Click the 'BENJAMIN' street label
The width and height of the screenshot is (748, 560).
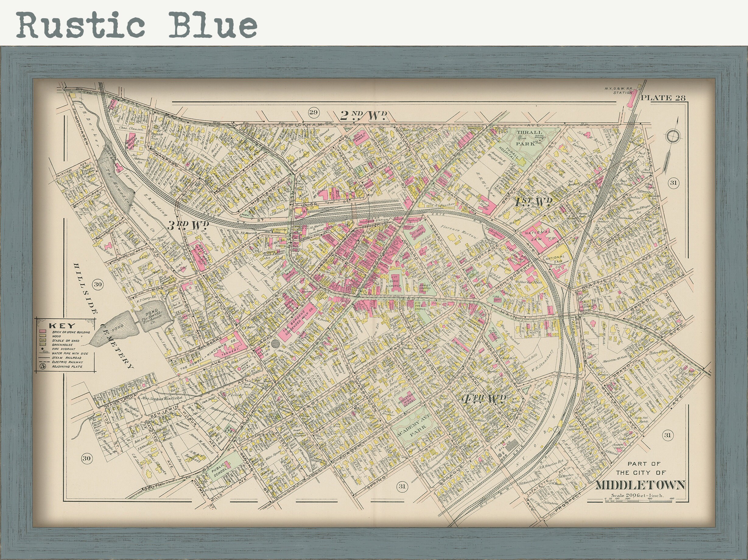pyautogui.click(x=165, y=411)
